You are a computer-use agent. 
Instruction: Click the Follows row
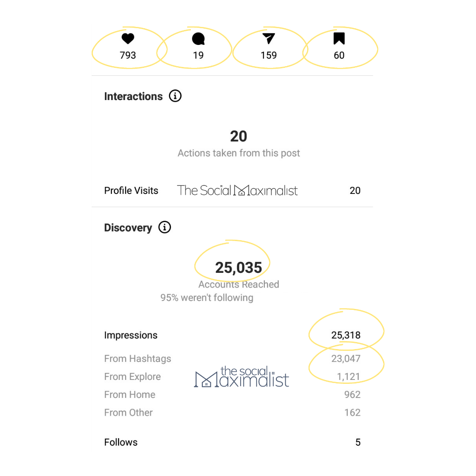click(x=232, y=443)
